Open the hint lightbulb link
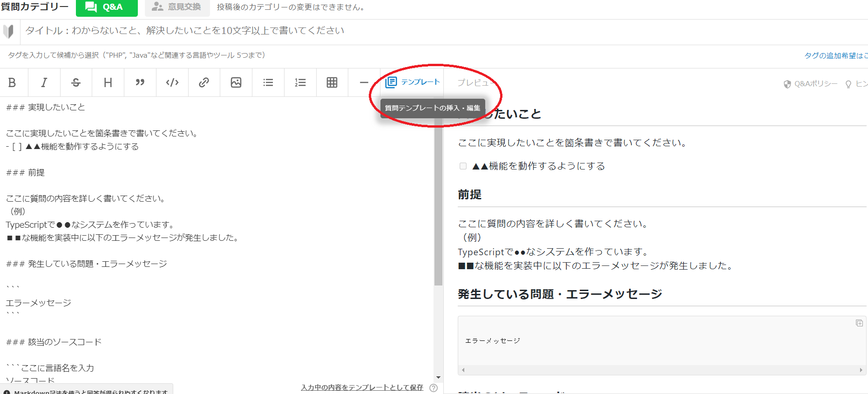The width and height of the screenshot is (868, 394). tap(856, 84)
